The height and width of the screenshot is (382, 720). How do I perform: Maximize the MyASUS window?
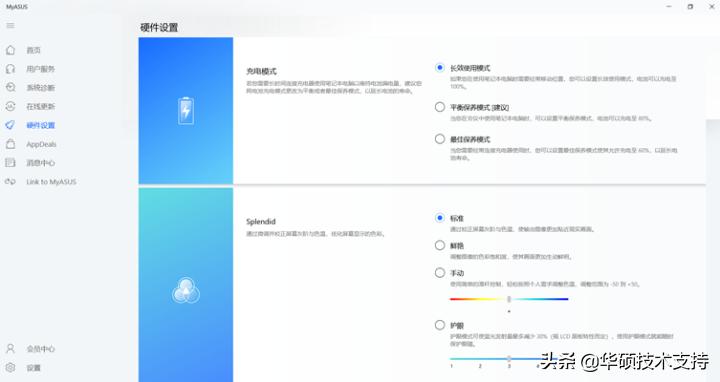(690, 6)
